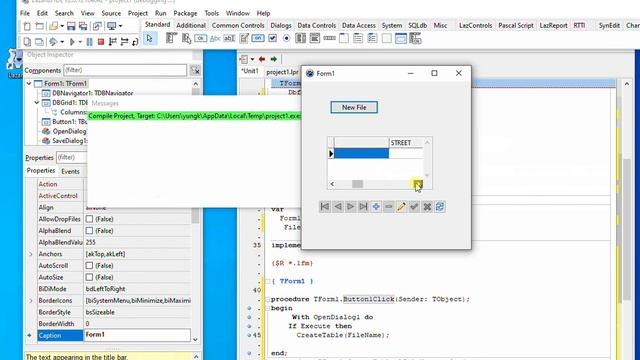The width and height of the screenshot is (640, 360).
Task: Pick the TEdit component icon
Action: click(229, 39)
